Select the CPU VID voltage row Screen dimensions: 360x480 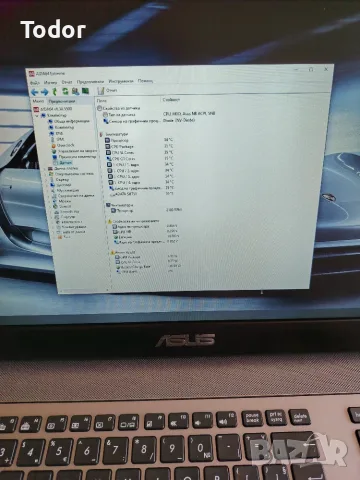point(146,231)
